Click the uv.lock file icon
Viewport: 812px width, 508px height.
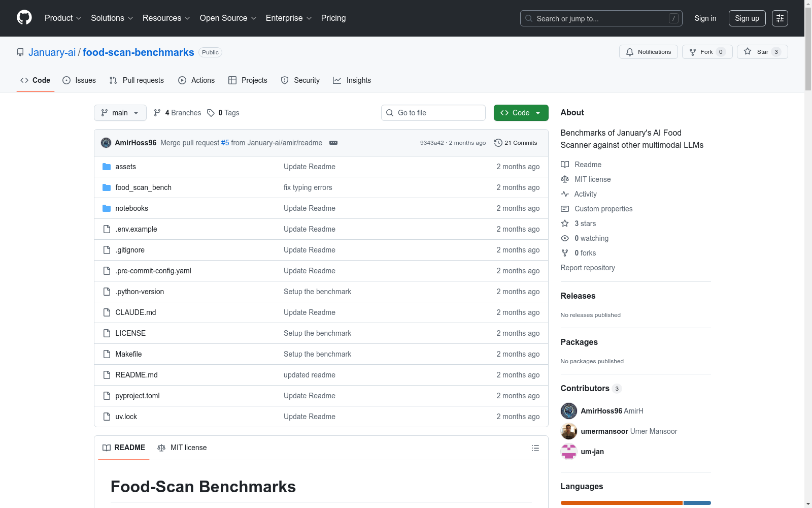[x=107, y=417]
